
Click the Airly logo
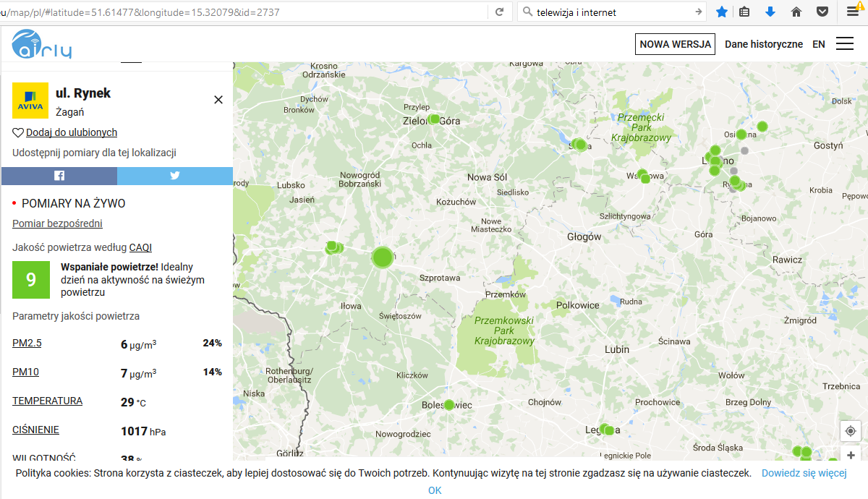point(41,44)
